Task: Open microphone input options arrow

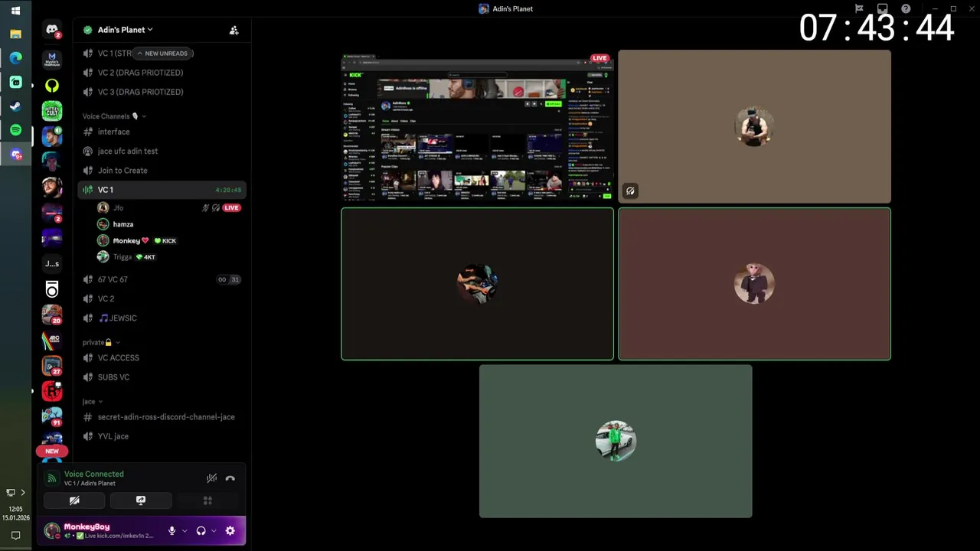Action: [x=185, y=530]
